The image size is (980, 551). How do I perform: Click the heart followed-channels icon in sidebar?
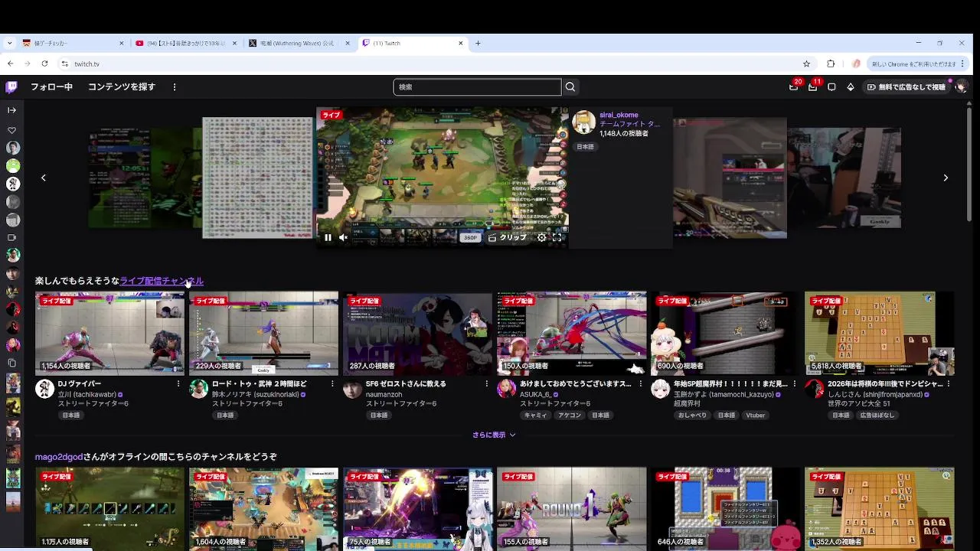pos(11,131)
